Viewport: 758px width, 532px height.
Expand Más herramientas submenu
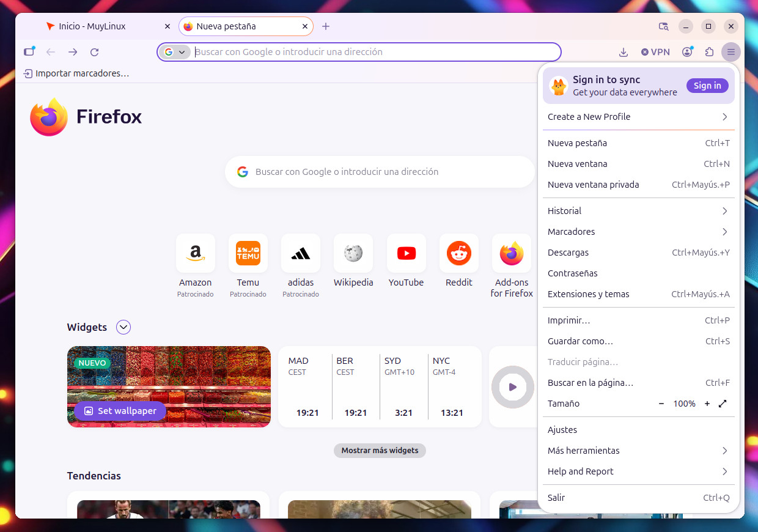click(639, 451)
